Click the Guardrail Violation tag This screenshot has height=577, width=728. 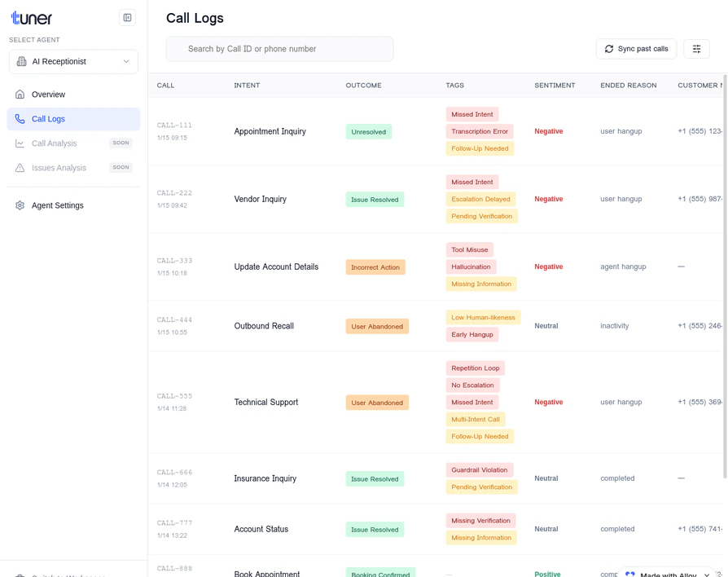(479, 470)
